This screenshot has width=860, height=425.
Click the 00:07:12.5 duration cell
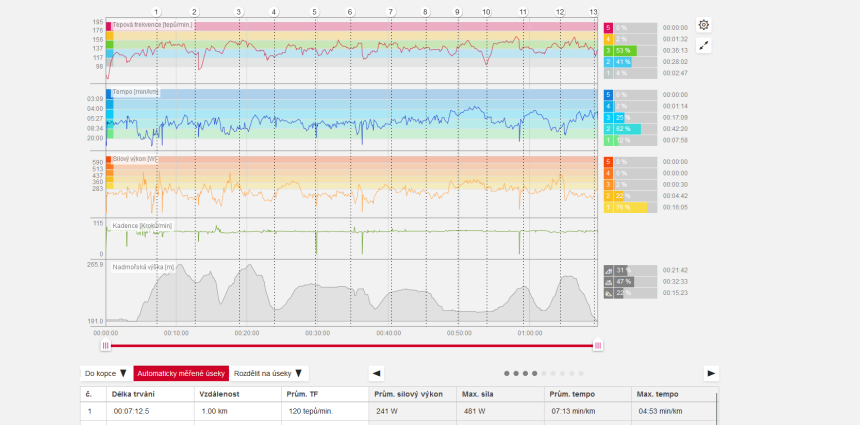(150, 411)
